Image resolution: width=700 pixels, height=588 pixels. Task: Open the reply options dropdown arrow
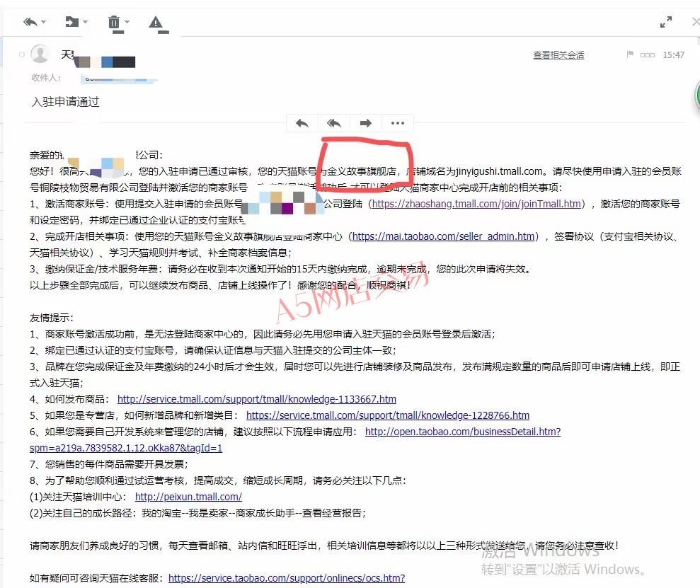point(44,22)
